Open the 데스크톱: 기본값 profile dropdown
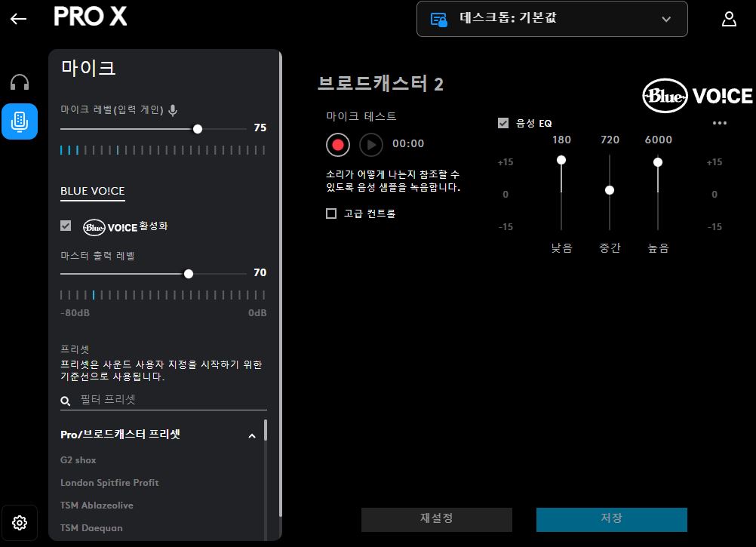 [x=552, y=19]
